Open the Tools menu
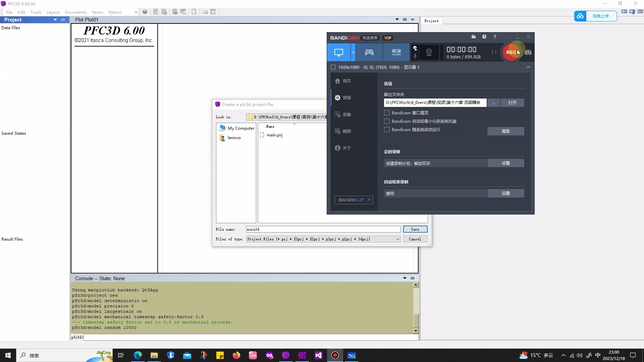 pyautogui.click(x=36, y=12)
